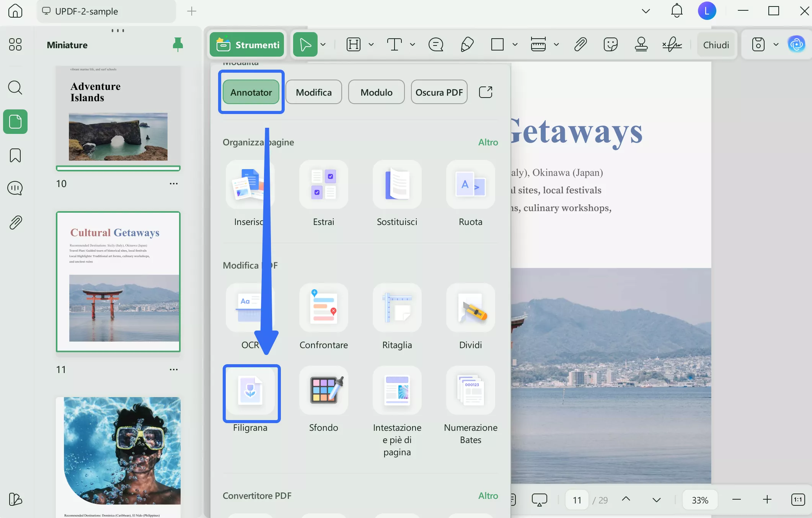
Task: Toggle the pin on Miniature panel
Action: 178,45
